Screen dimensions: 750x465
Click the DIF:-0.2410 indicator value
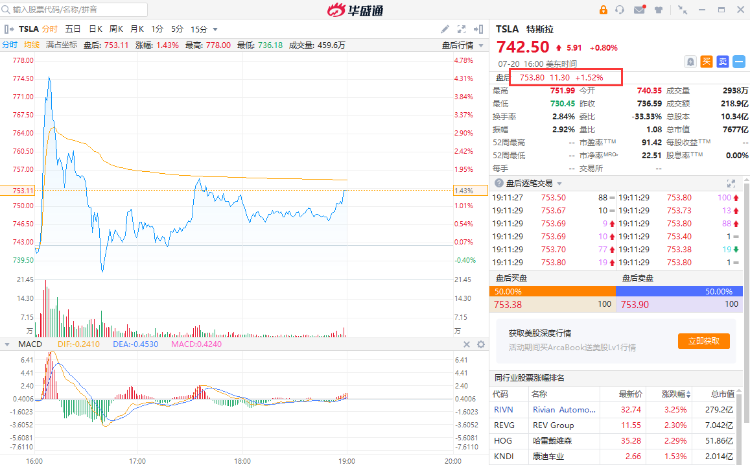78,344
